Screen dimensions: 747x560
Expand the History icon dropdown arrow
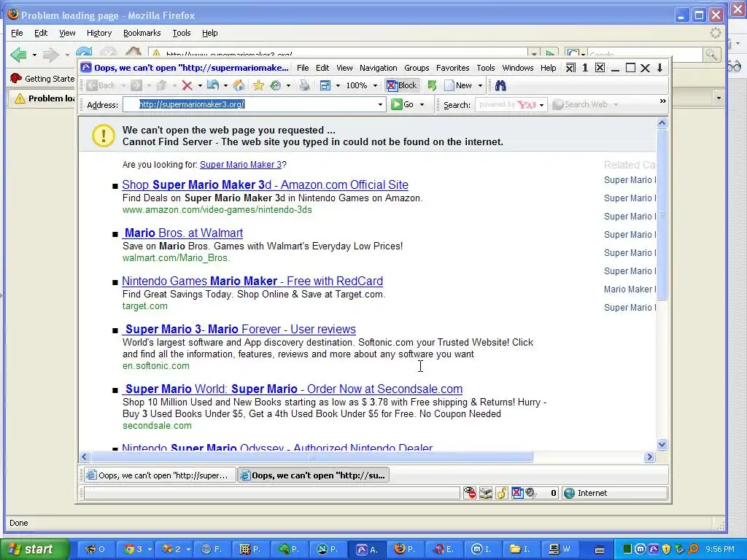pyautogui.click(x=288, y=86)
